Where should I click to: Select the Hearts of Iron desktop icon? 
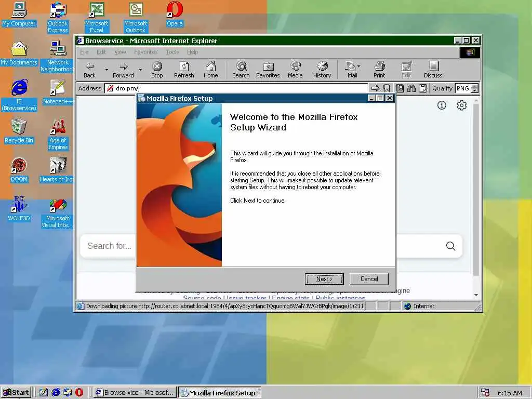(57, 170)
